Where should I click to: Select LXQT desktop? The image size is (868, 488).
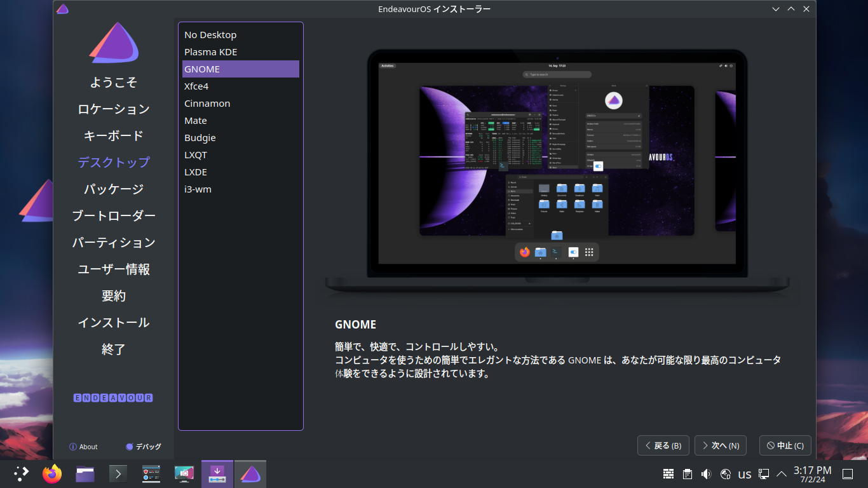241,155
